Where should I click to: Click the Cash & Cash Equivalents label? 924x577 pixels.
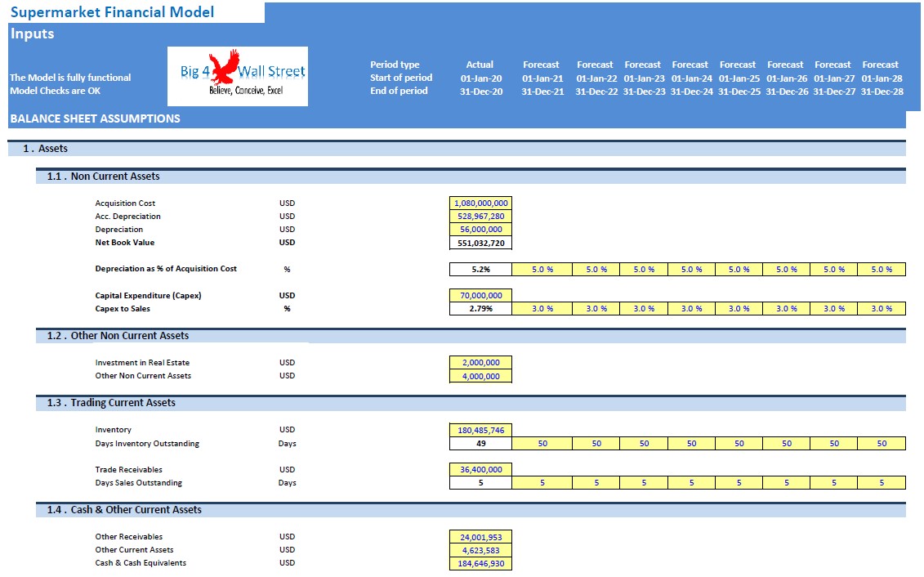141,563
